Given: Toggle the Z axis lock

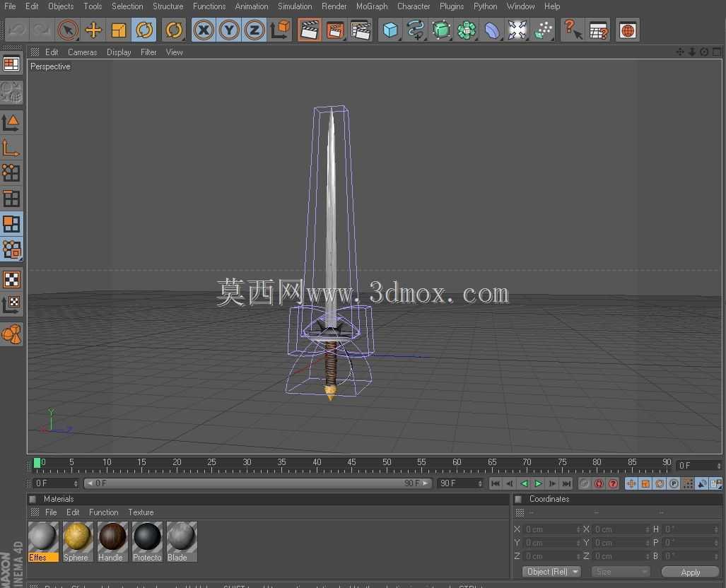Looking at the screenshot, I should (x=254, y=30).
